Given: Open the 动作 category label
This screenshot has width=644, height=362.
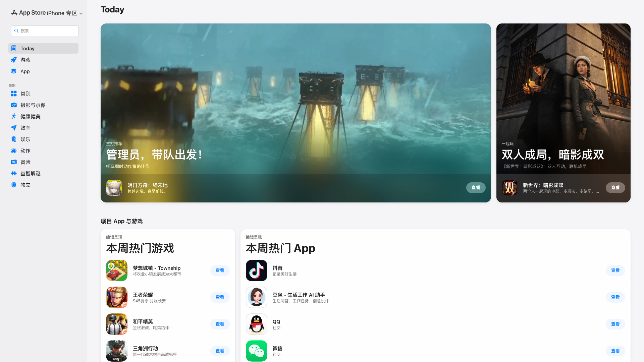Looking at the screenshot, I should pyautogui.click(x=25, y=151).
